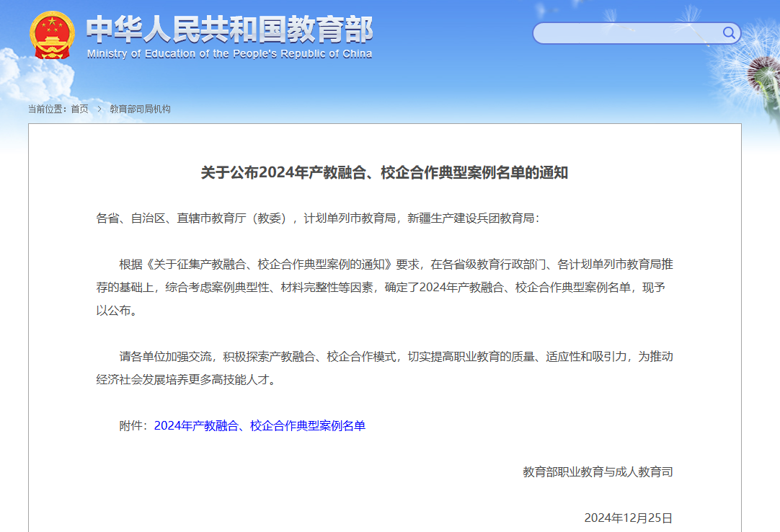This screenshot has height=532, width=780.
Task: Click the line 经济社会发展培养更多高技能人才
Action: point(186,380)
